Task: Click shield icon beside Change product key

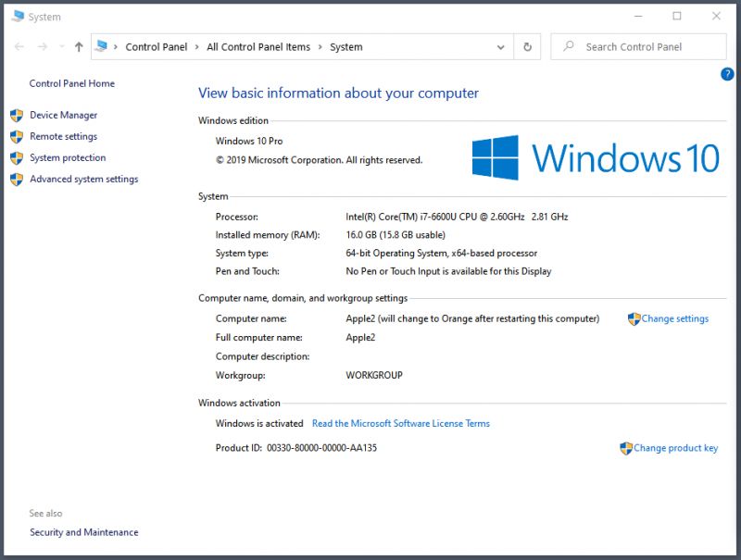Action: [626, 448]
